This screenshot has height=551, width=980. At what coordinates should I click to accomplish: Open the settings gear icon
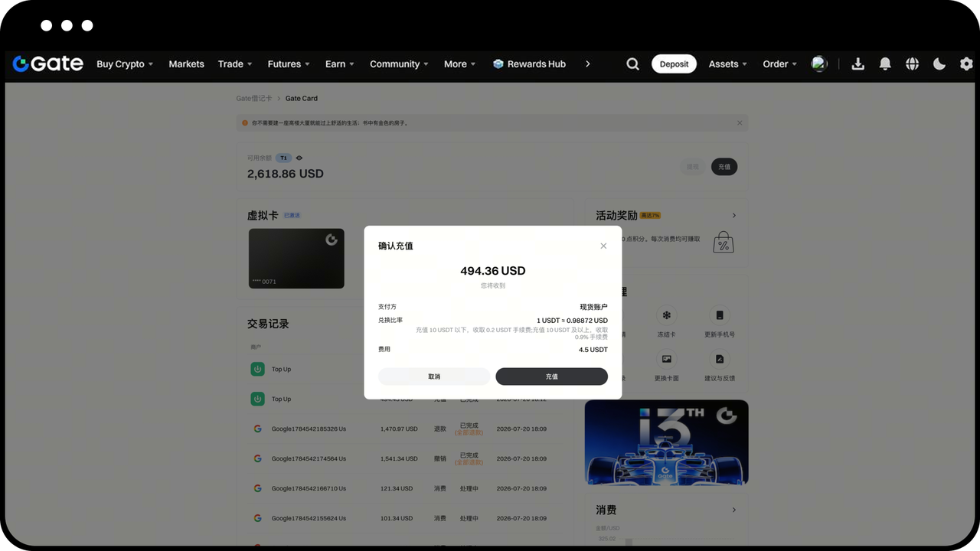966,64
